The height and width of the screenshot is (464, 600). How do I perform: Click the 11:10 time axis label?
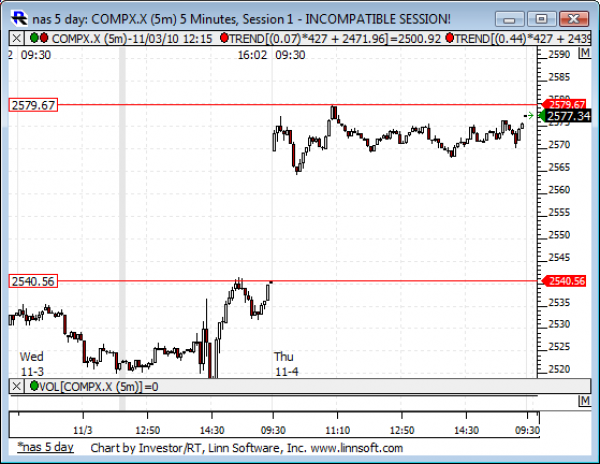click(338, 430)
